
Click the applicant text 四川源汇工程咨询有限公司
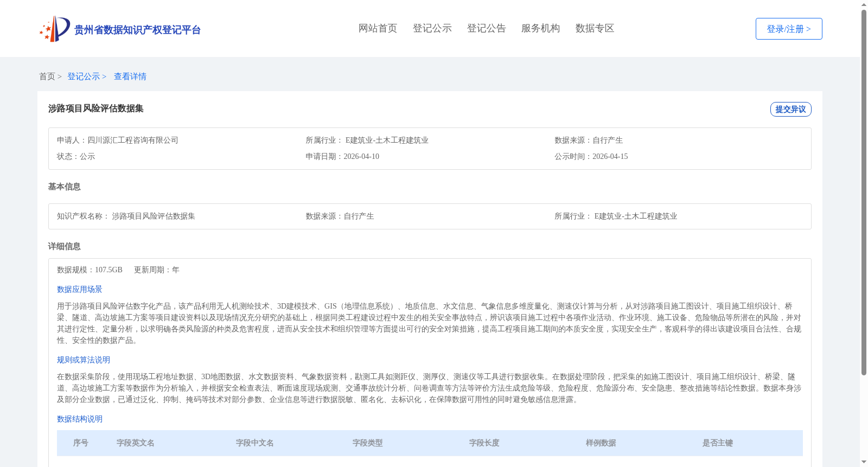tap(133, 140)
